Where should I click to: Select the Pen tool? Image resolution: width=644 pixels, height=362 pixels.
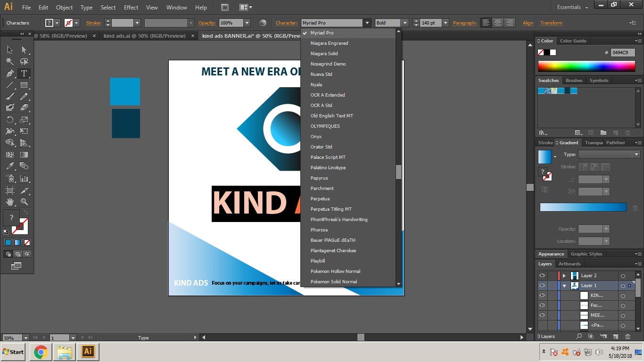(10, 74)
